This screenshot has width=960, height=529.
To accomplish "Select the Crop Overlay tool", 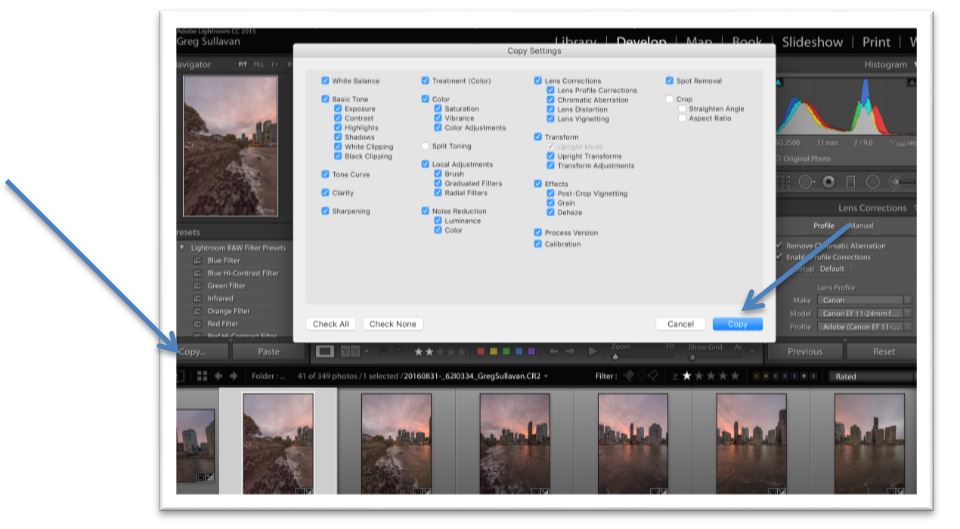I will [786, 182].
